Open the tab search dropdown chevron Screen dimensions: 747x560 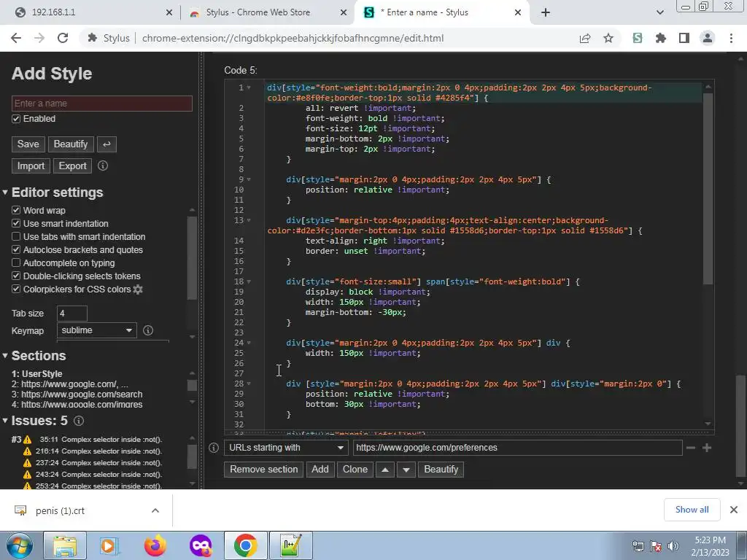(x=659, y=12)
